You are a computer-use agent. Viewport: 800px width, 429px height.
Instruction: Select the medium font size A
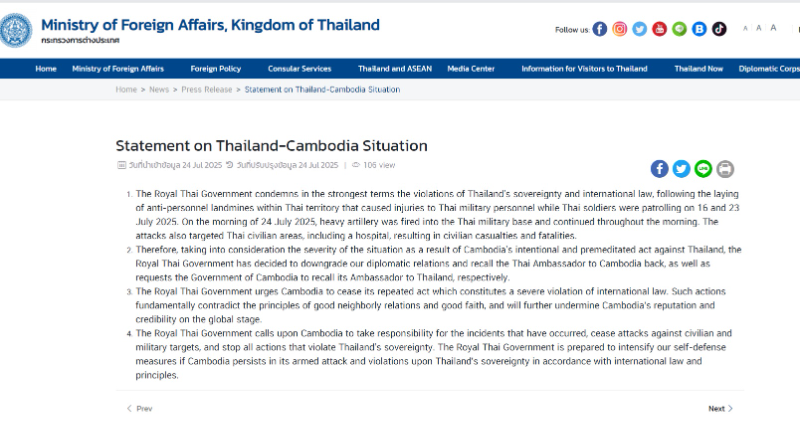[759, 28]
